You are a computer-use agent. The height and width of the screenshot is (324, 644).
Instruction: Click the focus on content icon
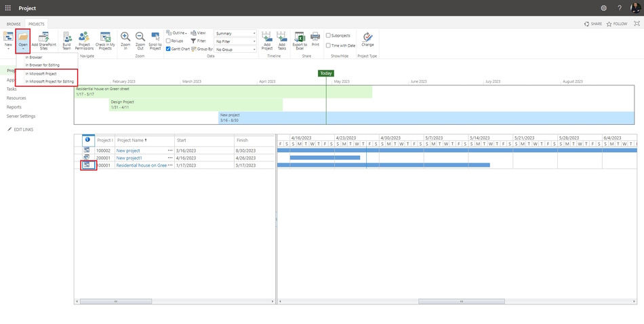pos(637,24)
